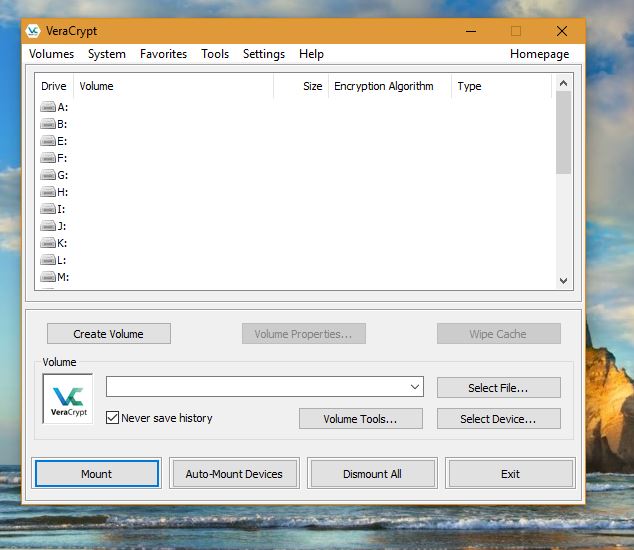The height and width of the screenshot is (550, 634).
Task: Click the Dismount All button
Action: (x=372, y=474)
